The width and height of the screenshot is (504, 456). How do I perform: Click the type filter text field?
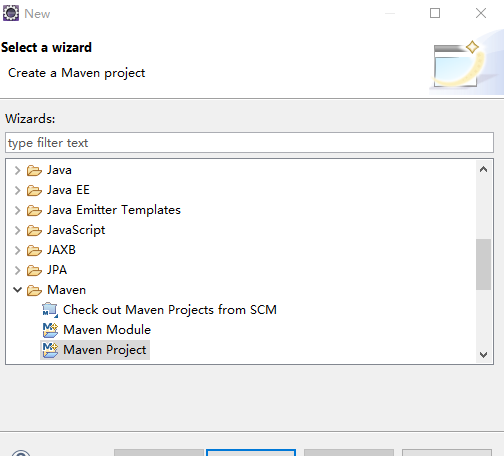249,143
